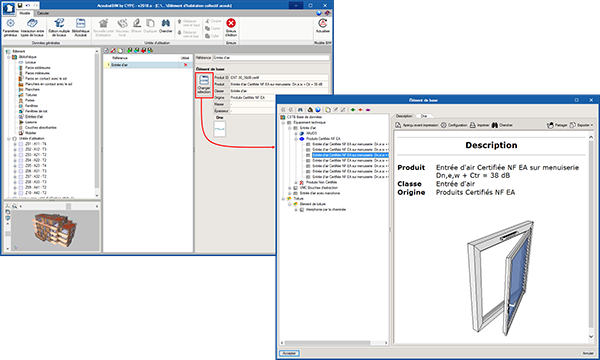
Task: Click Imprimer in the description toolbar
Action: click(x=480, y=125)
